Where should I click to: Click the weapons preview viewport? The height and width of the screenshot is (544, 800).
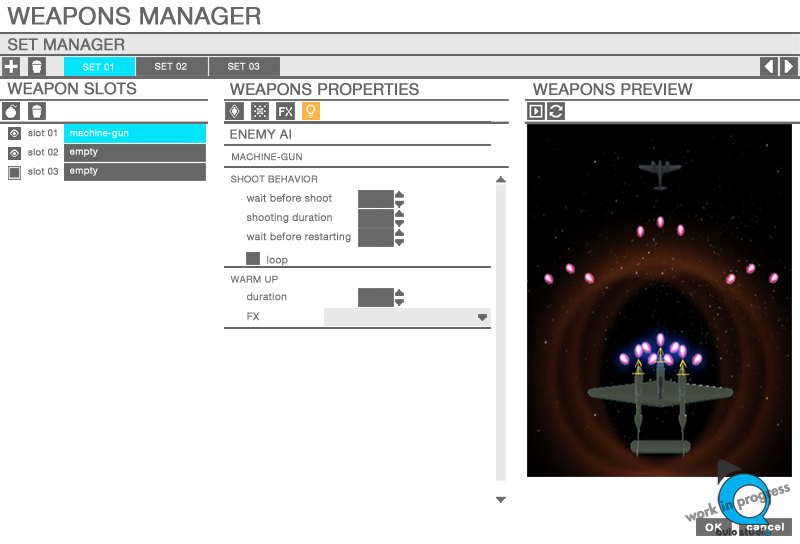659,301
